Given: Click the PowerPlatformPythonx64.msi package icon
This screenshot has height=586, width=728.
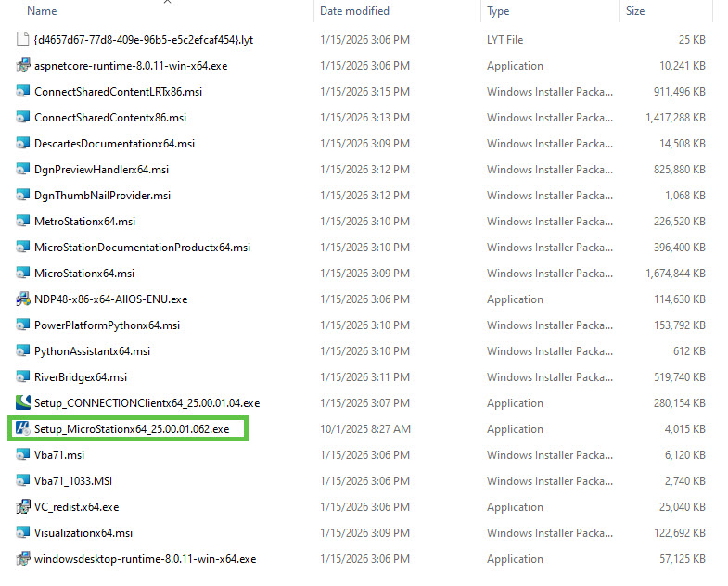Looking at the screenshot, I should click(x=23, y=325).
